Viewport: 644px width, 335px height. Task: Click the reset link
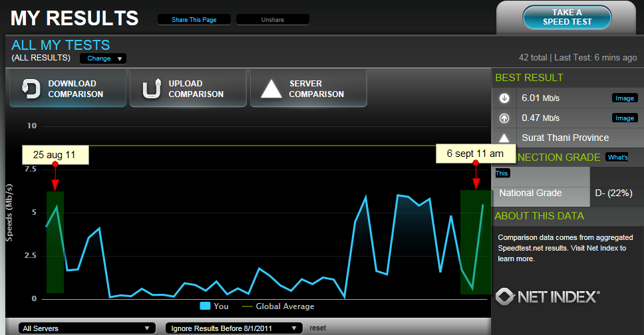tap(317, 328)
